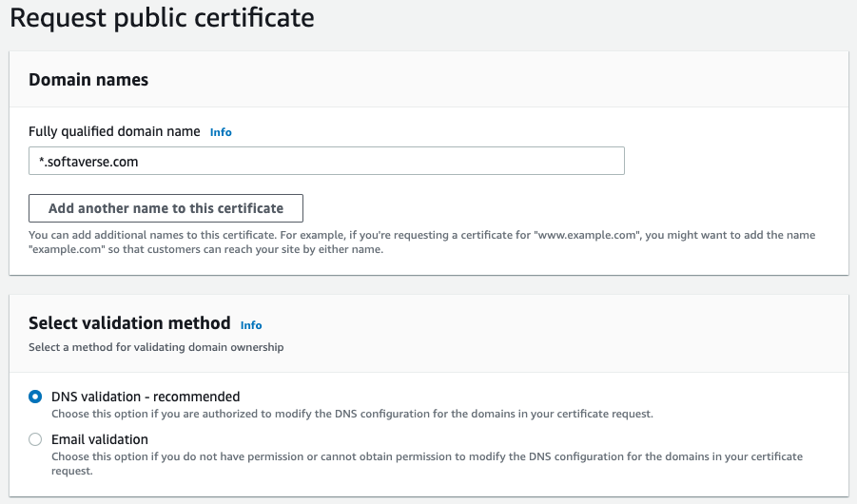
Task: Click the empty right end of domain field
Action: (571, 162)
